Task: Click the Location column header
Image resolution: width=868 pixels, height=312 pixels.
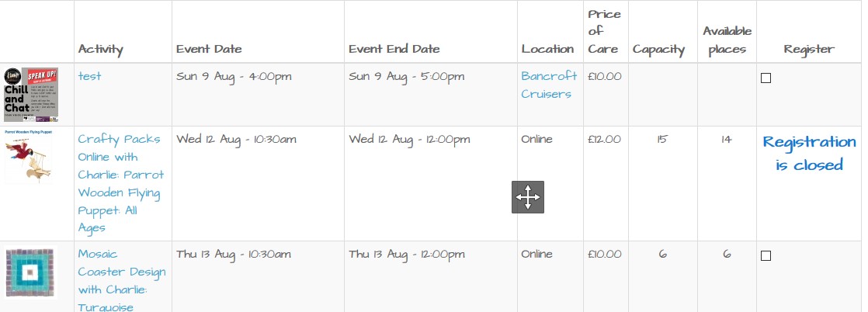Action: click(x=547, y=49)
